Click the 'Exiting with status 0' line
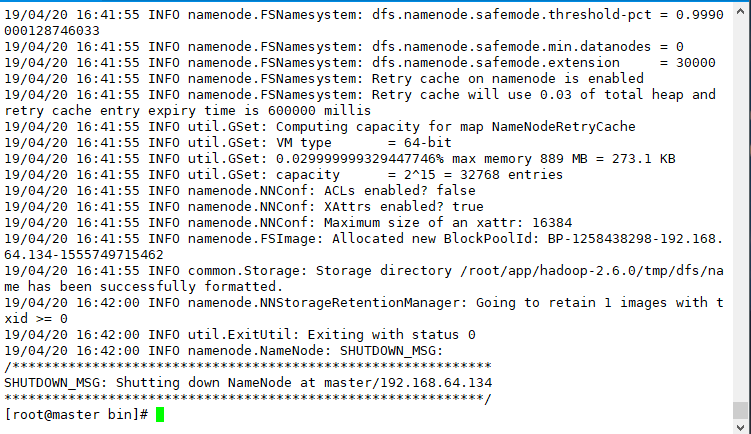 (x=240, y=334)
